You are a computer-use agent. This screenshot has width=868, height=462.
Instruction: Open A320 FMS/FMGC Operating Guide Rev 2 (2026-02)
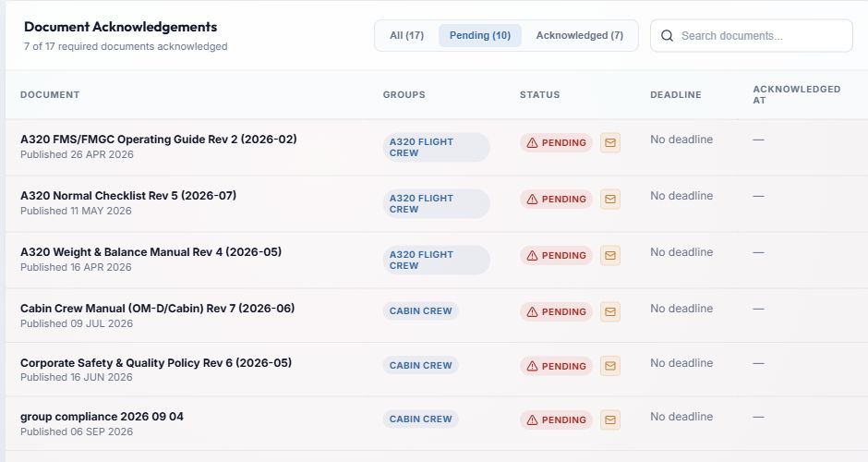pos(158,140)
